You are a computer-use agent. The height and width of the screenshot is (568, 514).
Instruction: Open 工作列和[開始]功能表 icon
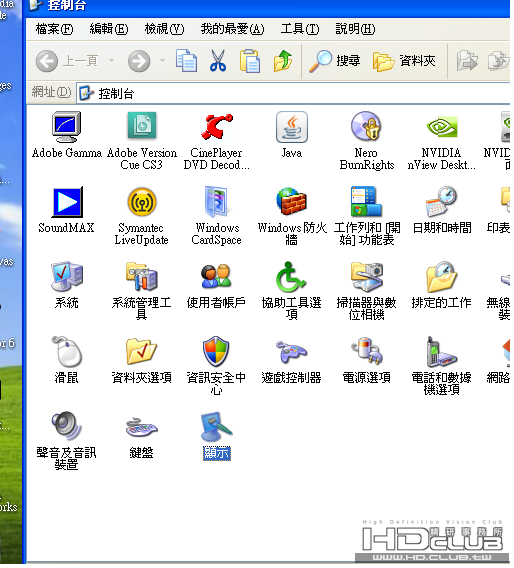pyautogui.click(x=367, y=201)
